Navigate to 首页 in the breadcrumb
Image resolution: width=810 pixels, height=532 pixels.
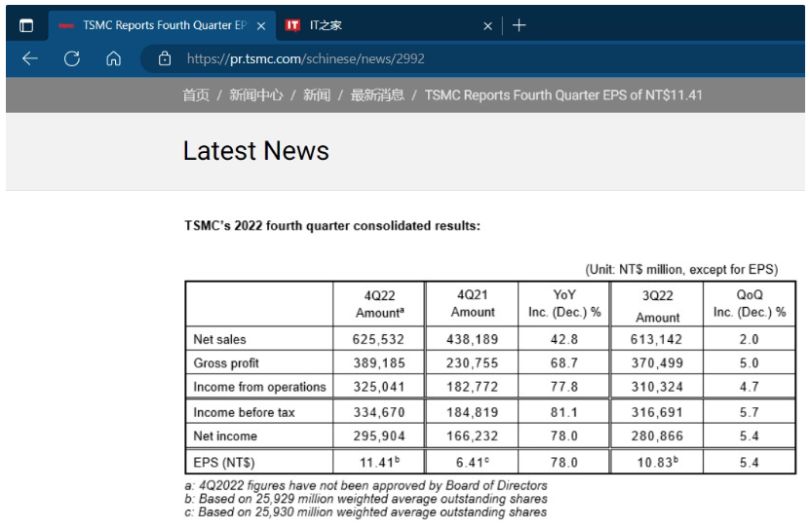pyautogui.click(x=196, y=95)
